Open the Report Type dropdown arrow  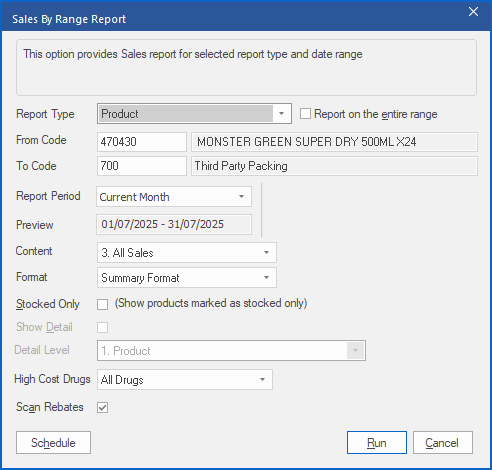pos(282,114)
